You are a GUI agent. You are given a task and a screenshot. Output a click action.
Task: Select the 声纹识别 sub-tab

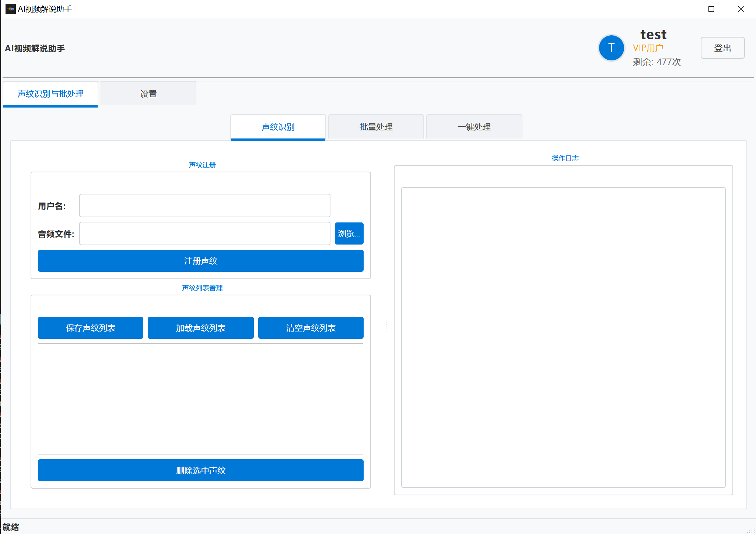click(278, 127)
